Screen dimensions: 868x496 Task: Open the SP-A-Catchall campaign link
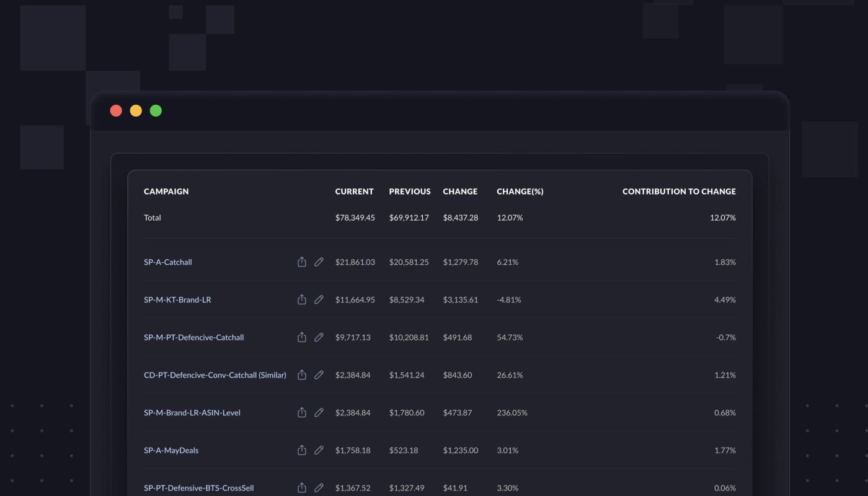click(x=168, y=262)
